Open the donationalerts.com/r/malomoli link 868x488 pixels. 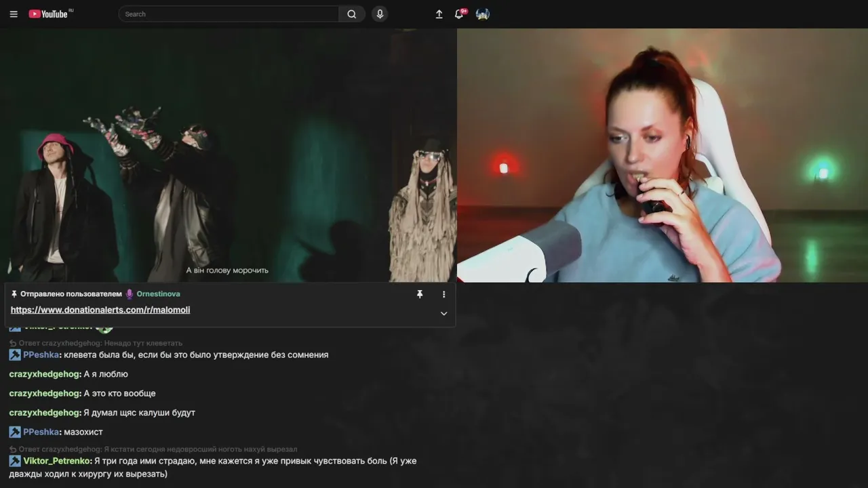(x=100, y=310)
